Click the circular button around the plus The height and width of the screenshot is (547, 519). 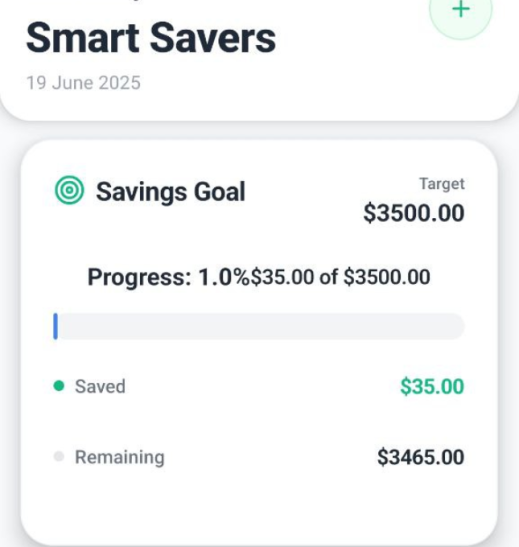461,12
